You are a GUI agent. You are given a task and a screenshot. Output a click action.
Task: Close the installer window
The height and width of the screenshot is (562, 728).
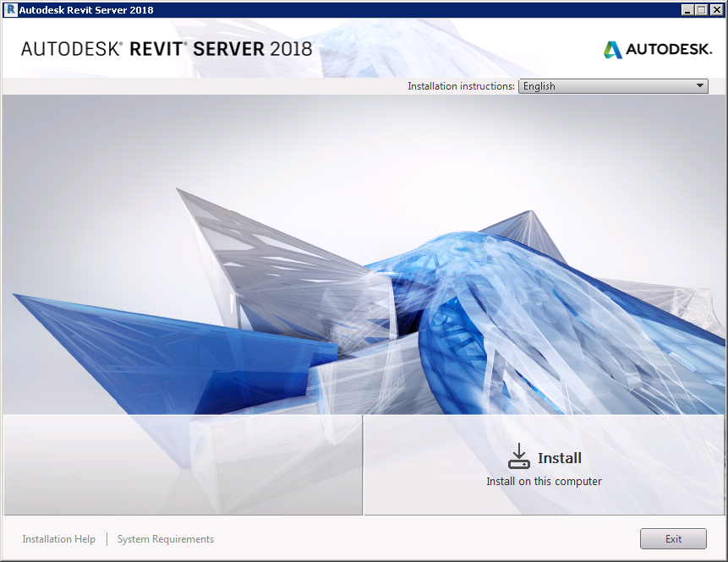[716, 10]
